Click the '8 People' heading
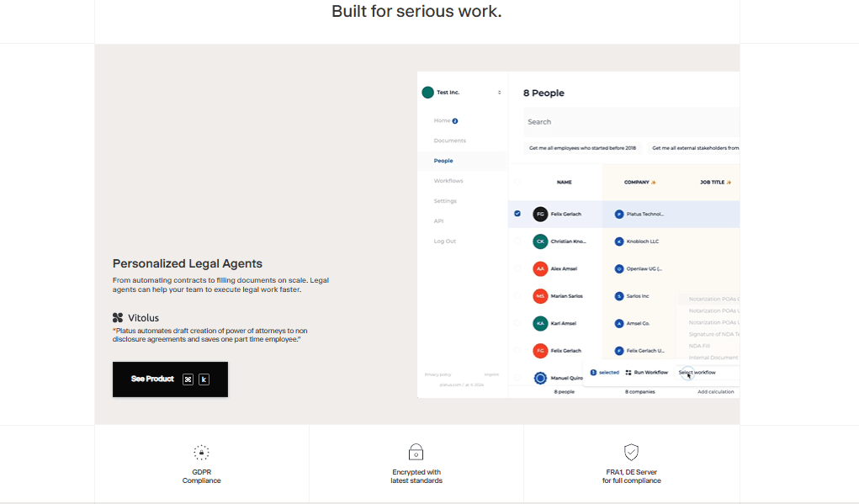The width and height of the screenshot is (859, 504). point(544,93)
